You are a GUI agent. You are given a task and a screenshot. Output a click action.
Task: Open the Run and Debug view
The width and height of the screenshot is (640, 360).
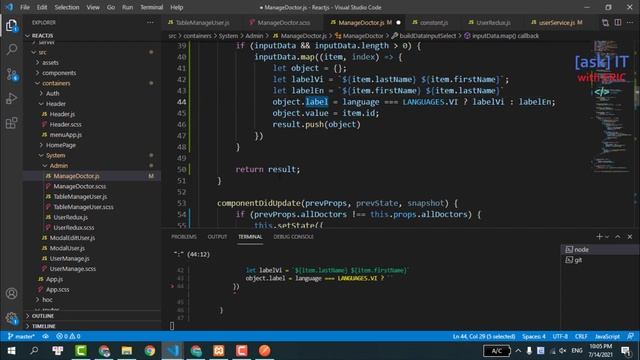point(11,98)
